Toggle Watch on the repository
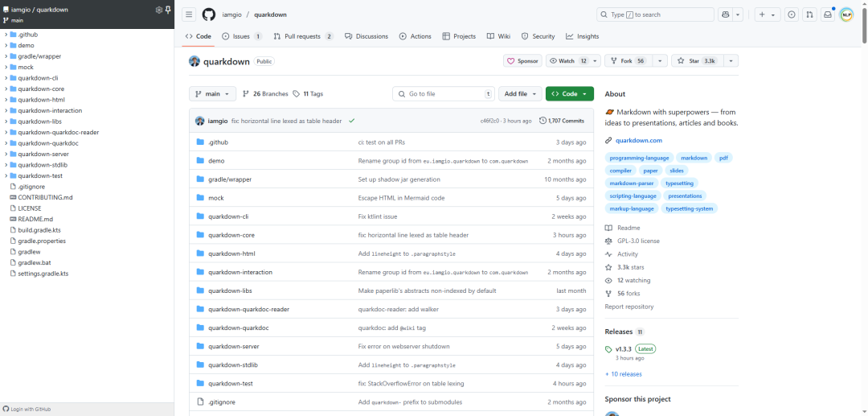 pos(568,61)
